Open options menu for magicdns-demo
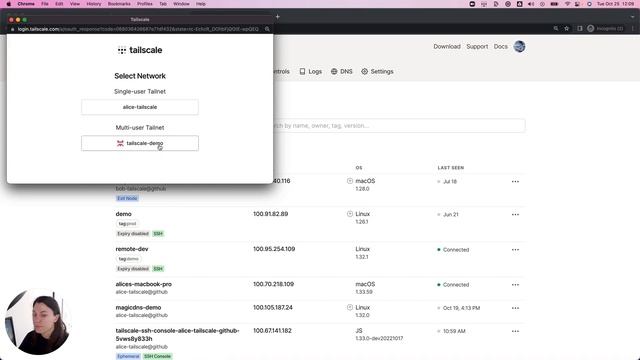Screen dimensions: 640x360 [x=515, y=308]
